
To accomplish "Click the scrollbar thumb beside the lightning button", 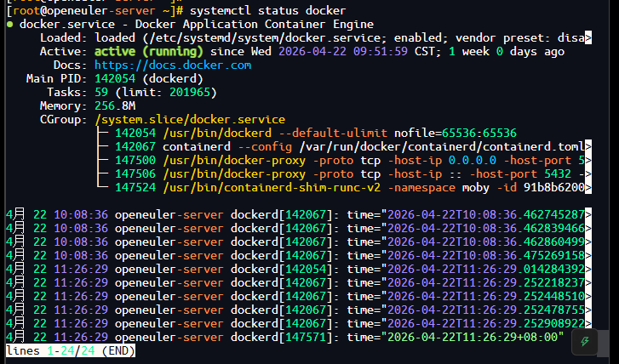I will tap(603, 342).
